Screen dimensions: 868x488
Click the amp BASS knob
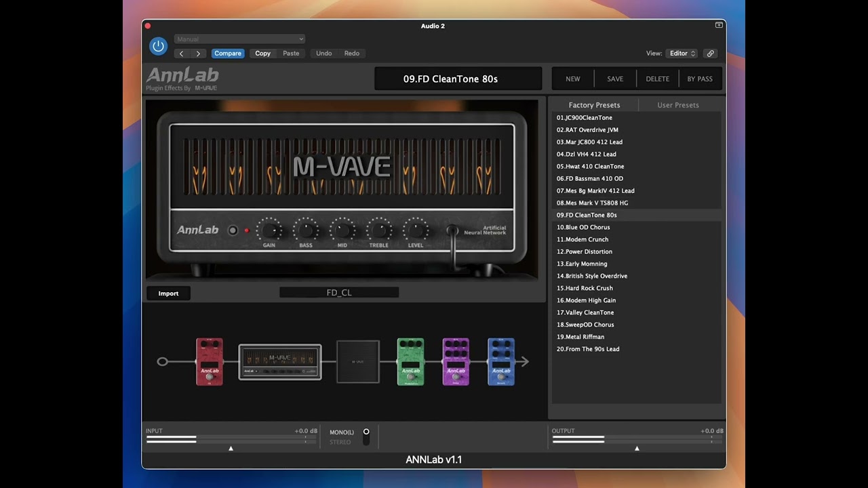(306, 230)
